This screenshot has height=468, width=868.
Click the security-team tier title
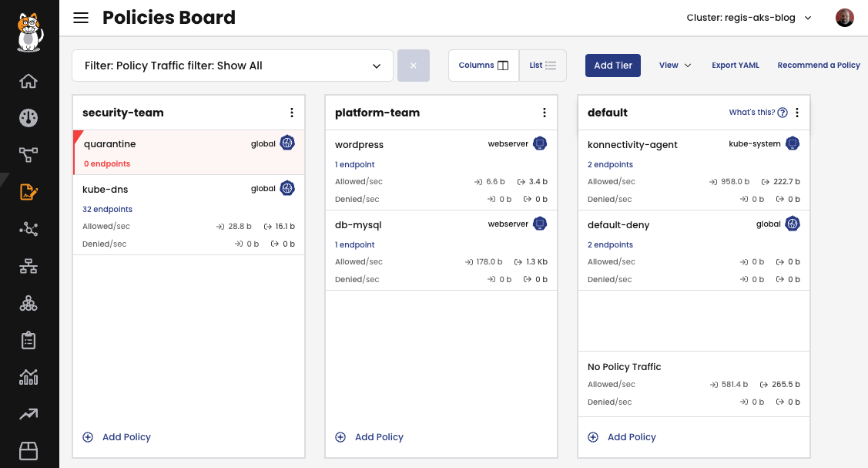point(123,113)
